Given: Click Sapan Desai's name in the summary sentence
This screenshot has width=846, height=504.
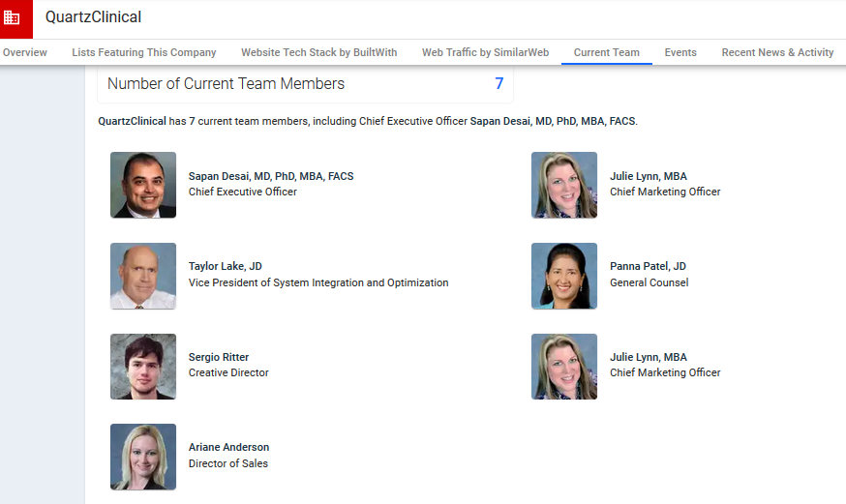Looking at the screenshot, I should tap(553, 122).
